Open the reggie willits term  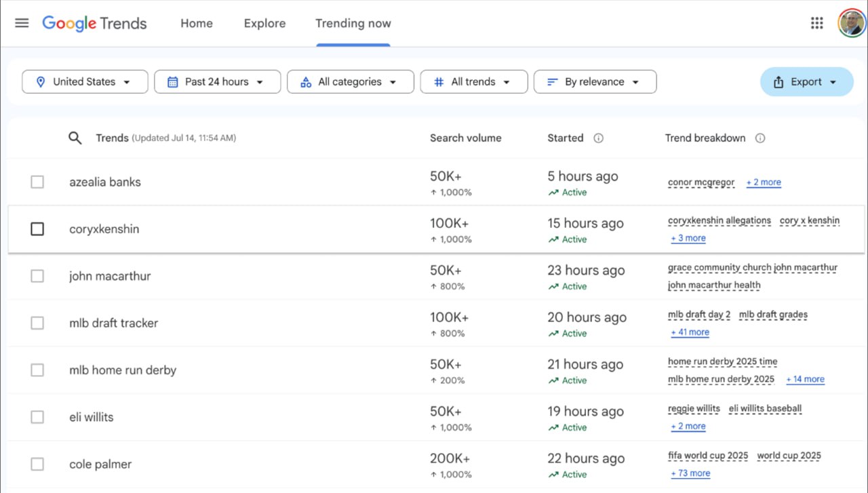tap(694, 409)
